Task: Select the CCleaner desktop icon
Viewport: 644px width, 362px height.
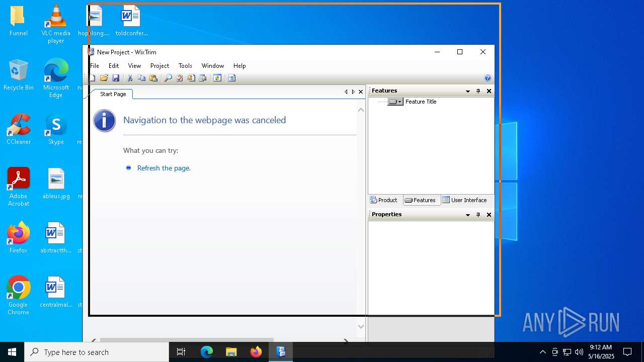Action: (x=19, y=129)
